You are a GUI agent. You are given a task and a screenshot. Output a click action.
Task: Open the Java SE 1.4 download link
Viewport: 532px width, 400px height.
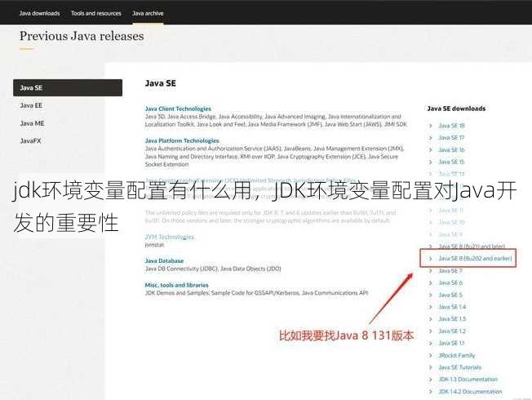452,307
